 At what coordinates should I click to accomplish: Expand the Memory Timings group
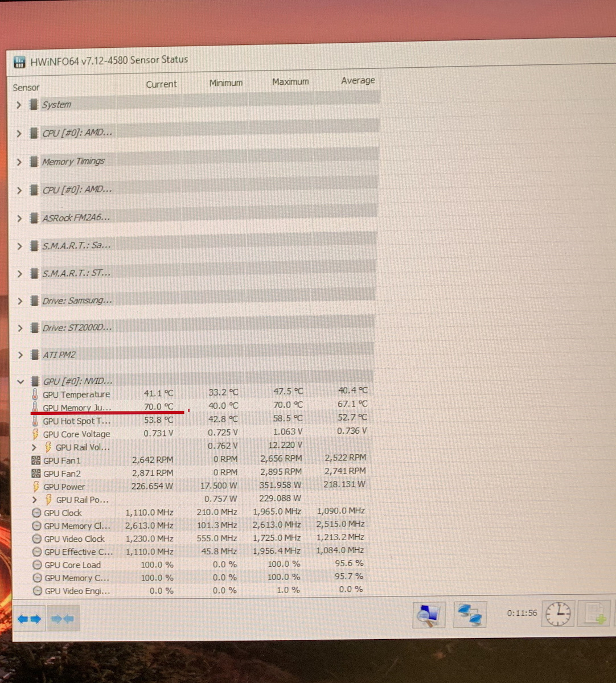(19, 162)
